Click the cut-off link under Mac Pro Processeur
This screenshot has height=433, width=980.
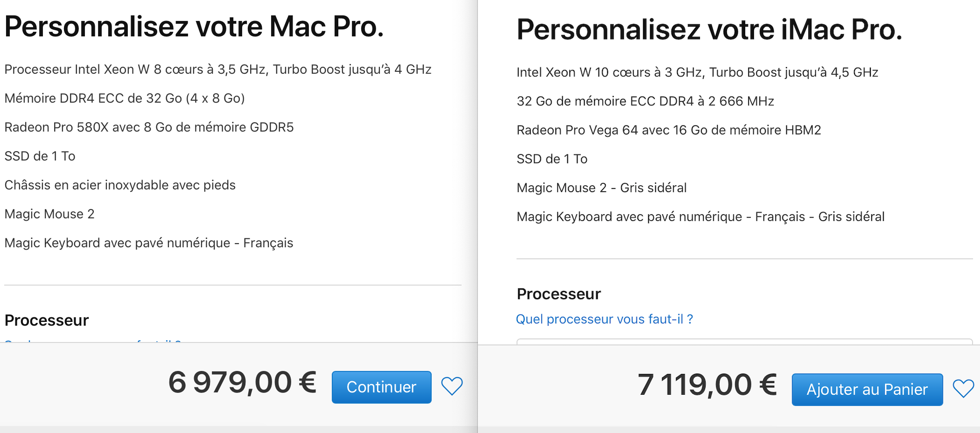[92, 342]
